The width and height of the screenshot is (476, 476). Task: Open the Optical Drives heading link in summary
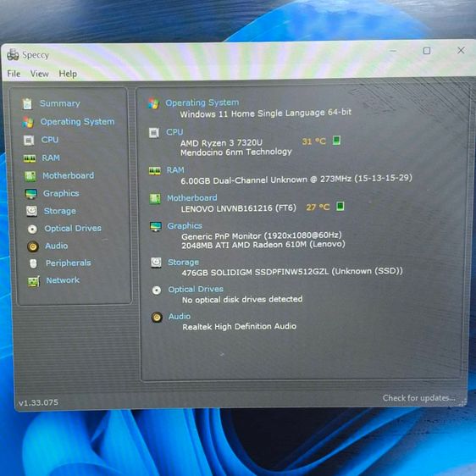(196, 290)
